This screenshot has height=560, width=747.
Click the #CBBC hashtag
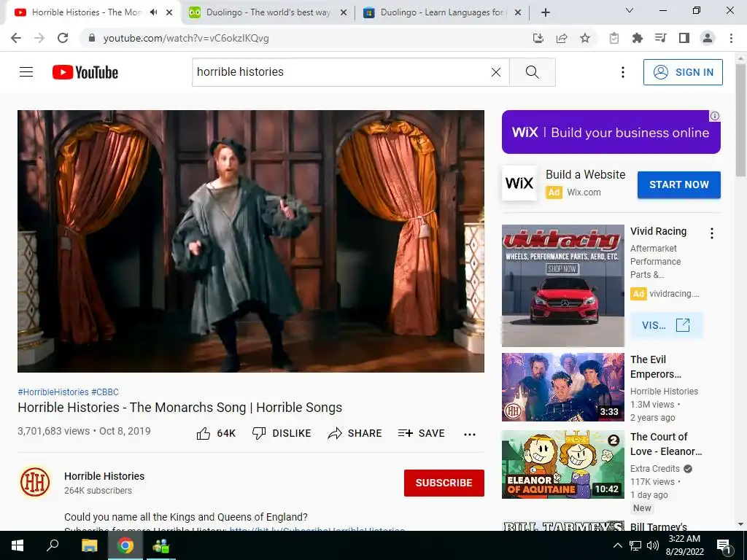click(105, 392)
